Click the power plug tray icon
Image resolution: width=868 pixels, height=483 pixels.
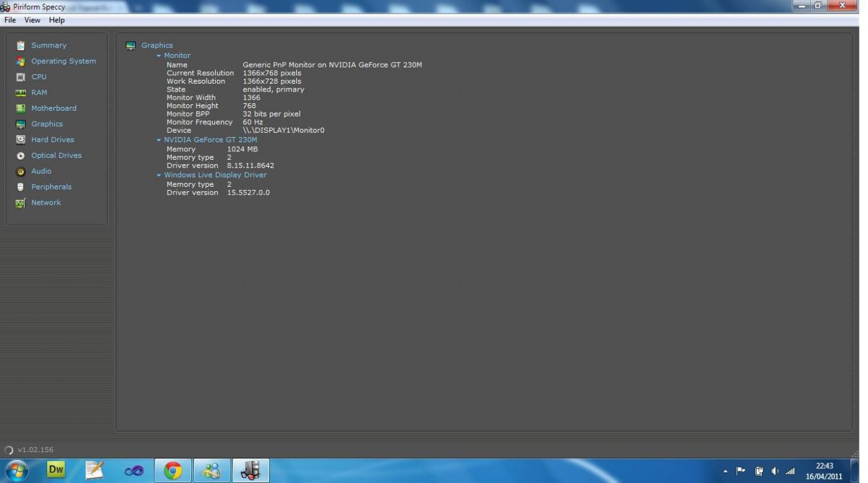point(759,471)
